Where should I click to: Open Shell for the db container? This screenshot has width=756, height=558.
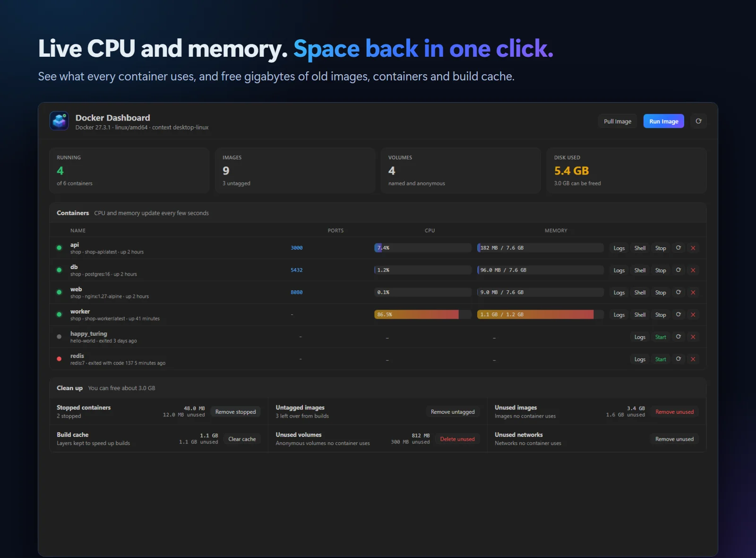pos(640,270)
